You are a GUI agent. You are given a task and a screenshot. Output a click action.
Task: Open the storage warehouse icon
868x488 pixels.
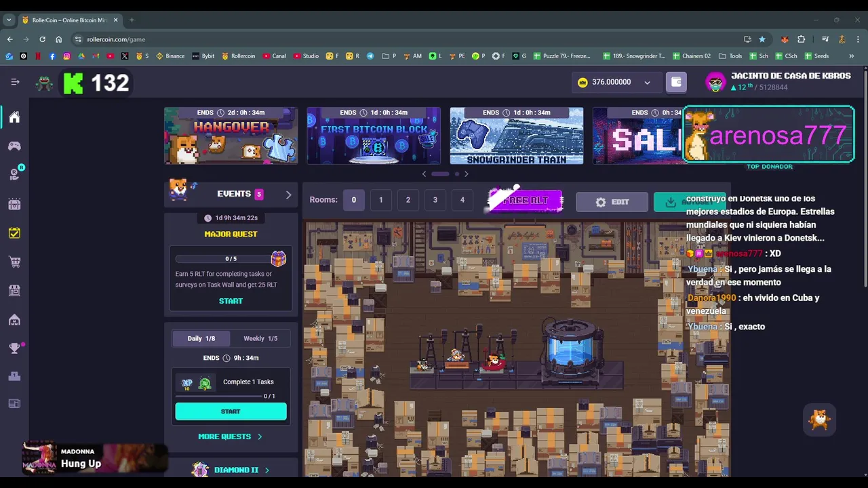[14, 319]
